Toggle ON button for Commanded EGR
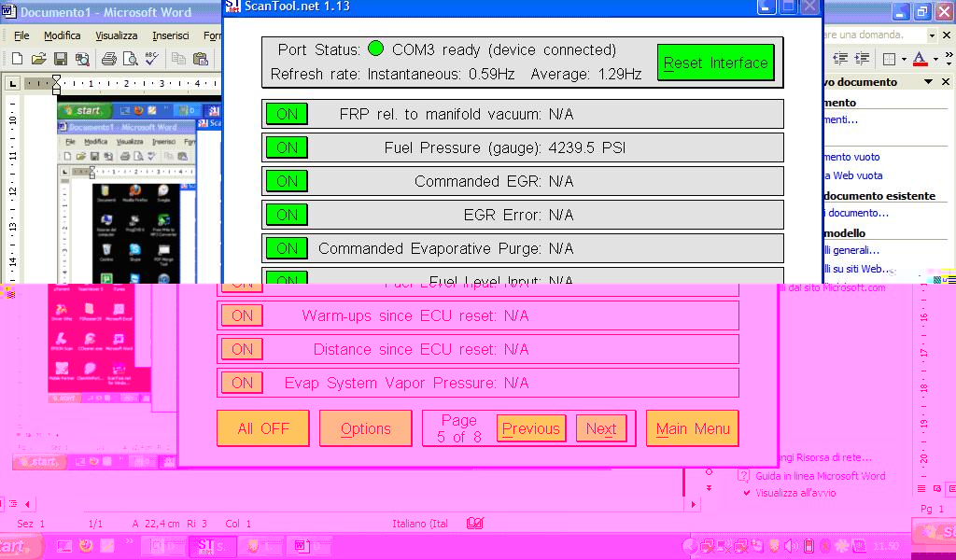 pyautogui.click(x=288, y=181)
